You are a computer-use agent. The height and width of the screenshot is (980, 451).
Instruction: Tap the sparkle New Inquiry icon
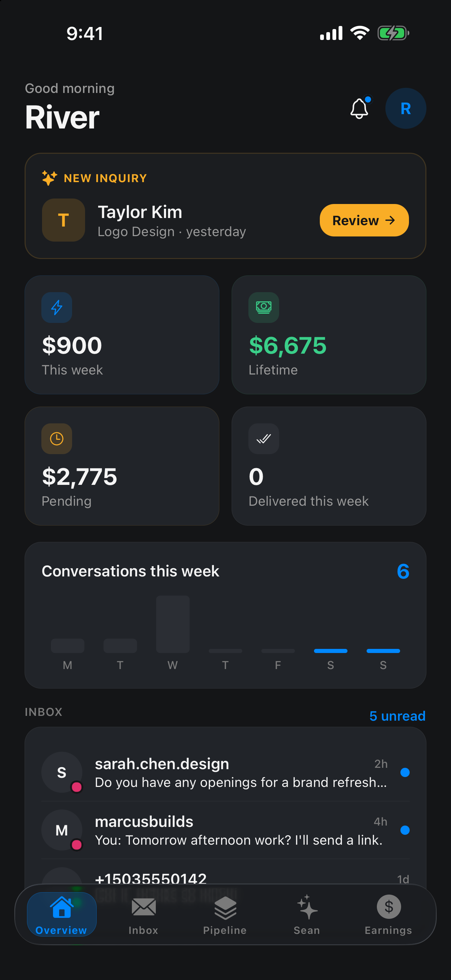coord(50,178)
